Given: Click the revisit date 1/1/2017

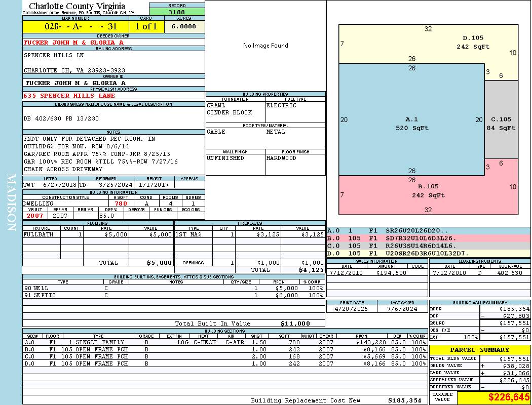Looking at the screenshot, I should 154,185.
